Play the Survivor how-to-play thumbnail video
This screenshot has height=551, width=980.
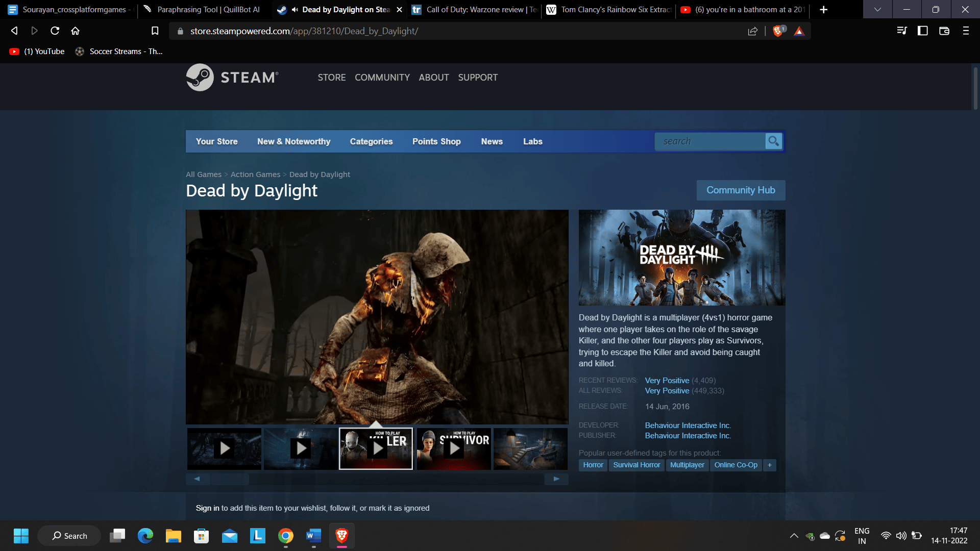click(x=452, y=448)
